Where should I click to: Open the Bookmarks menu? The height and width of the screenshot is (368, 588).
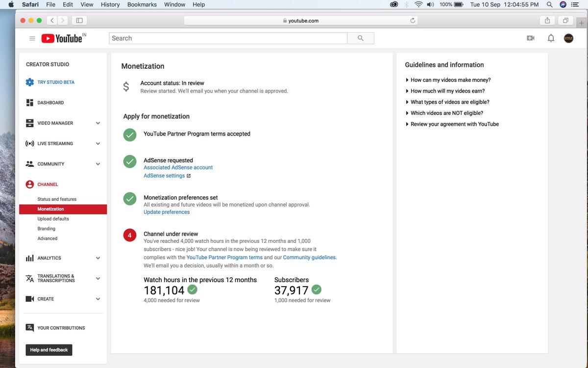(142, 4)
